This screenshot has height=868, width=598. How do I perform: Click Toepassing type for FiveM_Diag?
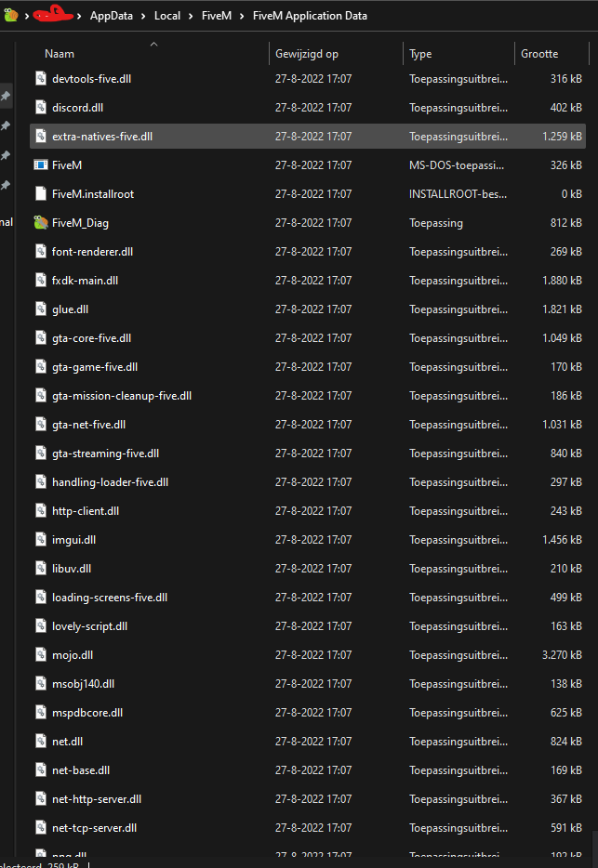(x=436, y=223)
